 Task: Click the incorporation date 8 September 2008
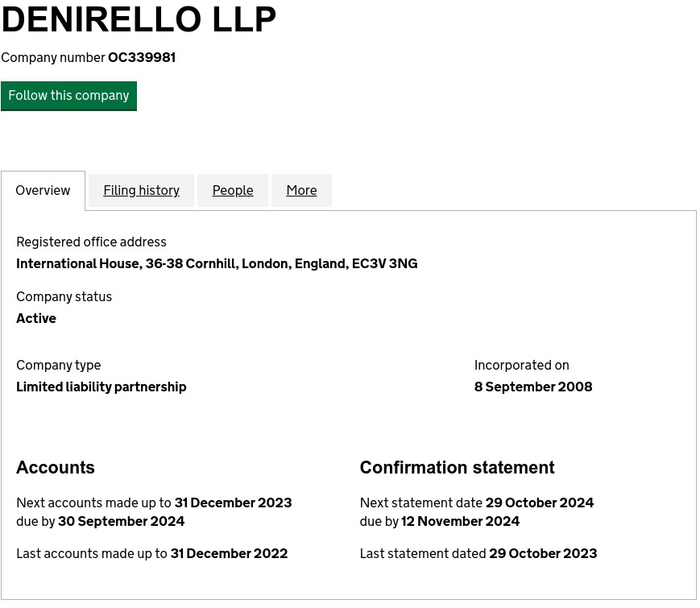coord(533,387)
